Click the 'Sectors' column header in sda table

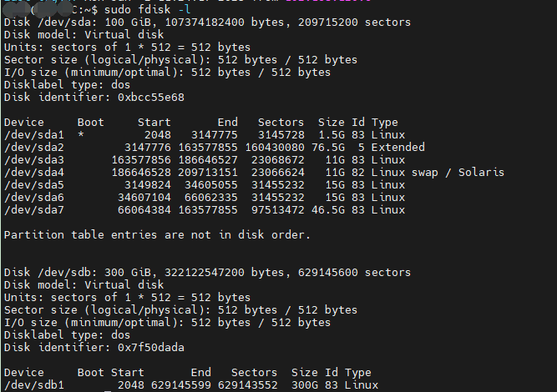(281, 122)
